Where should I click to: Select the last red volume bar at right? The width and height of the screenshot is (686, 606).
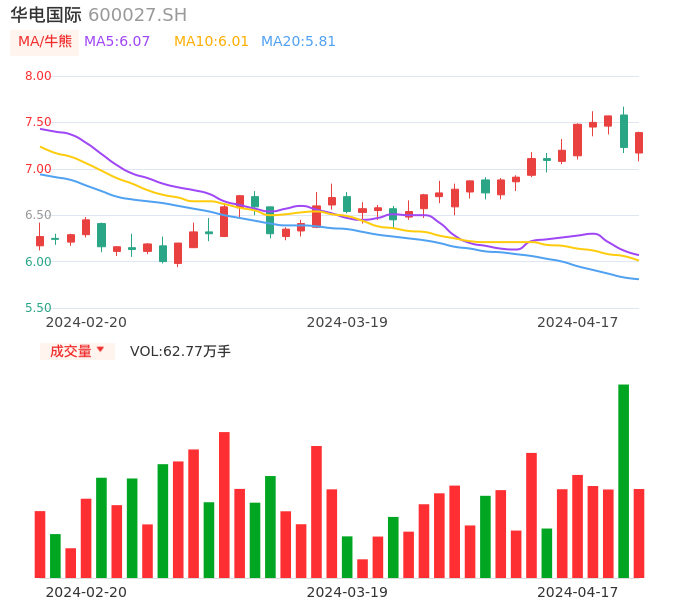point(639,533)
